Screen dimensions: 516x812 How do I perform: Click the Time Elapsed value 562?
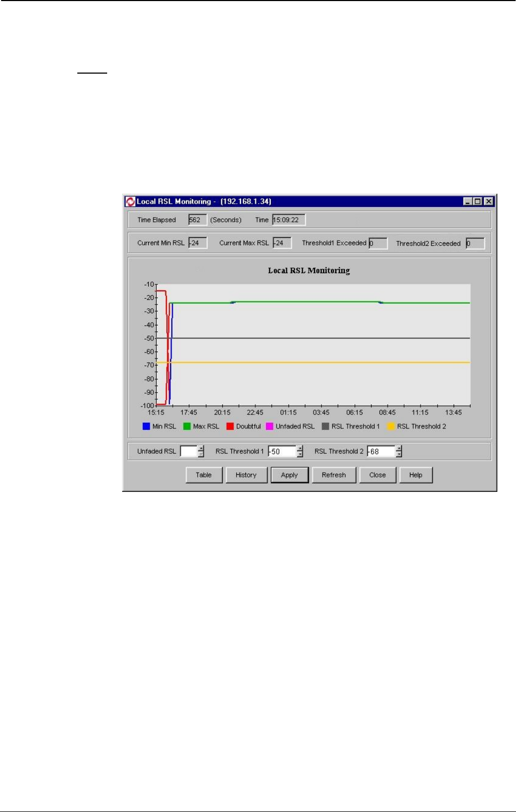pos(197,220)
